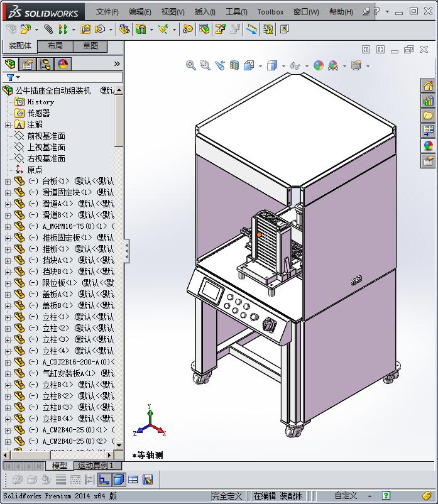Open the 视图(V) menu
The height and width of the screenshot is (504, 438).
click(173, 12)
